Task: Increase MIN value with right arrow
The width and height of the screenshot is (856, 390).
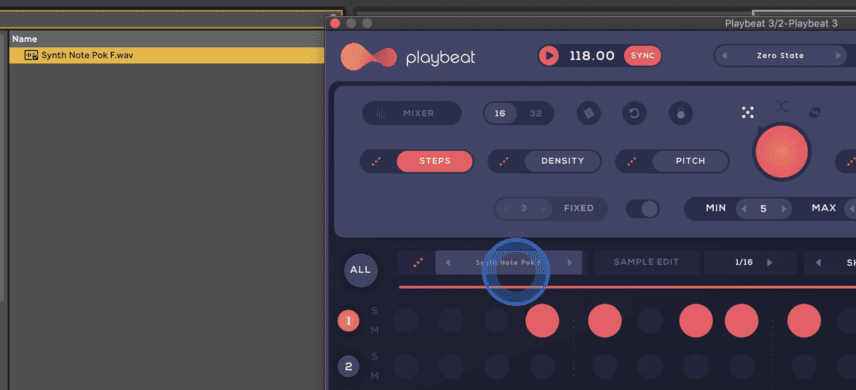Action: click(x=784, y=209)
